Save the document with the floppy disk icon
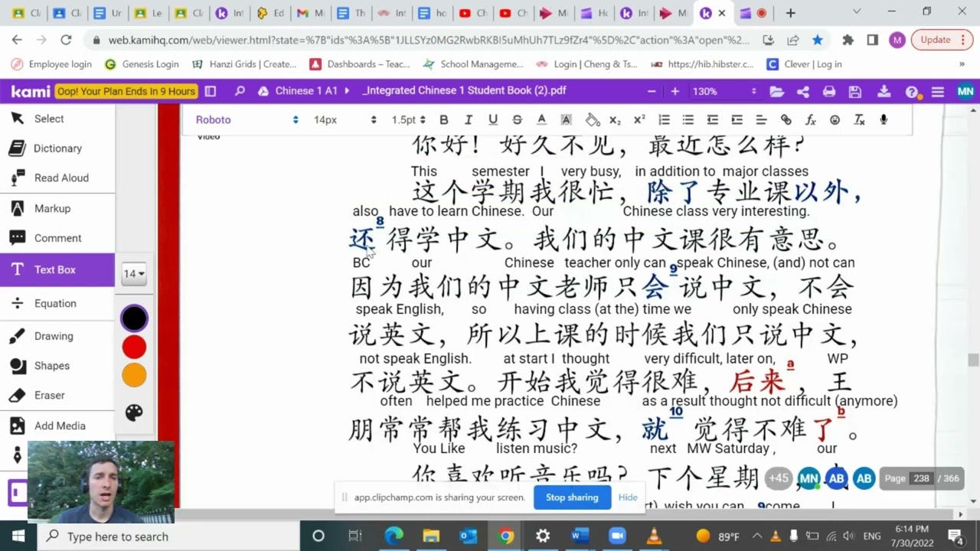This screenshot has width=980, height=551. tap(855, 92)
